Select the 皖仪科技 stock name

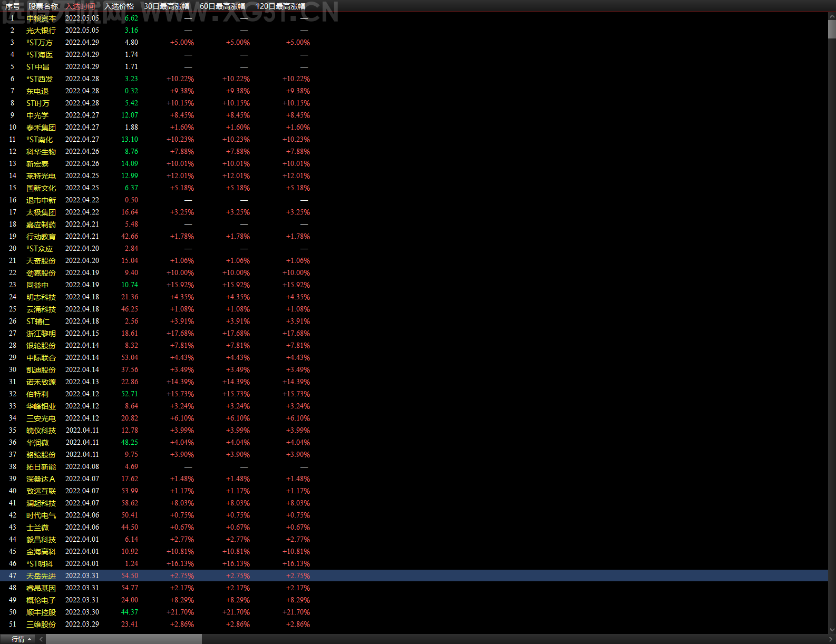[41, 431]
